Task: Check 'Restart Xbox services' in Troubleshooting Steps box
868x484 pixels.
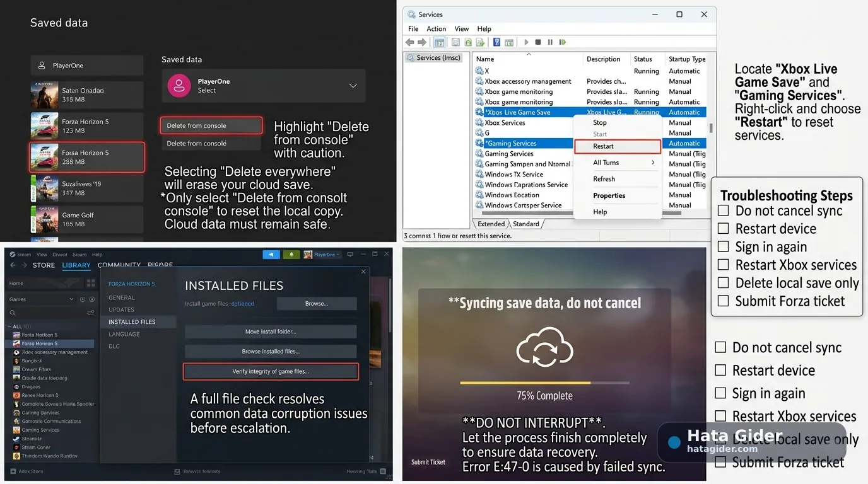Action: pos(724,265)
